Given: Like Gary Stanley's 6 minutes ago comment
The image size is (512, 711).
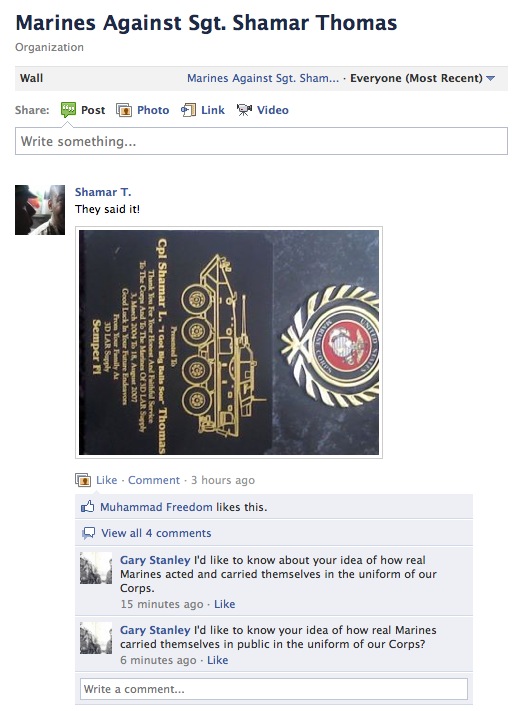Looking at the screenshot, I should pyautogui.click(x=218, y=660).
